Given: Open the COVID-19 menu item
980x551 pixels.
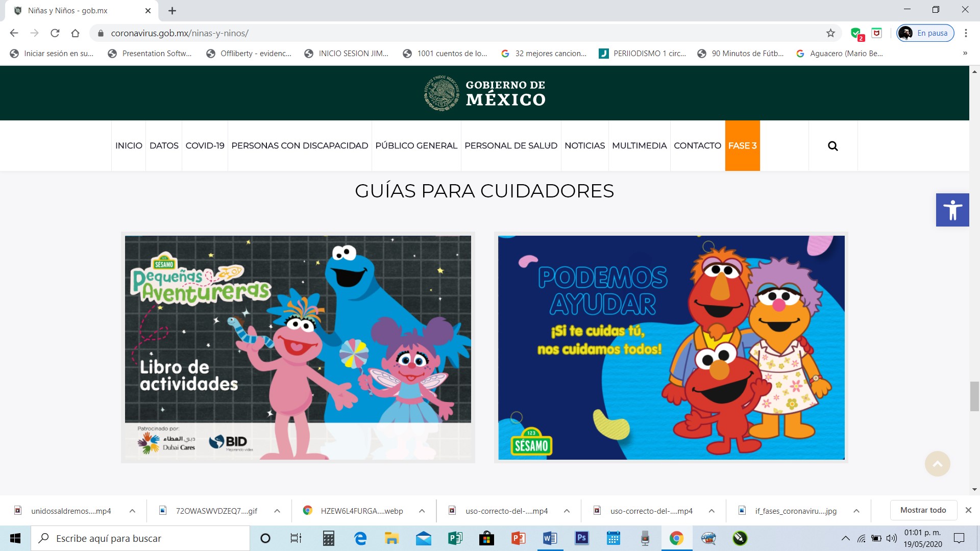Looking at the screenshot, I should (205, 146).
